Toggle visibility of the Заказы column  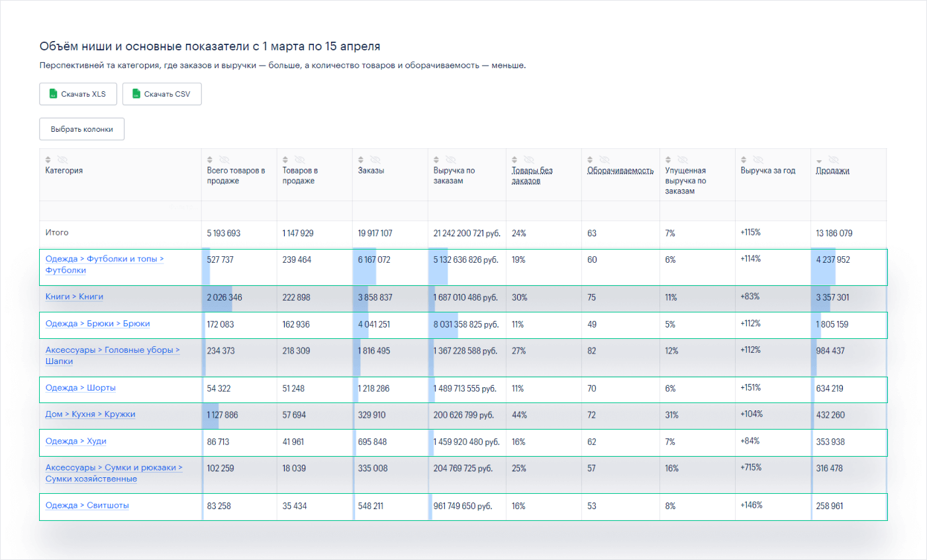coord(376,159)
